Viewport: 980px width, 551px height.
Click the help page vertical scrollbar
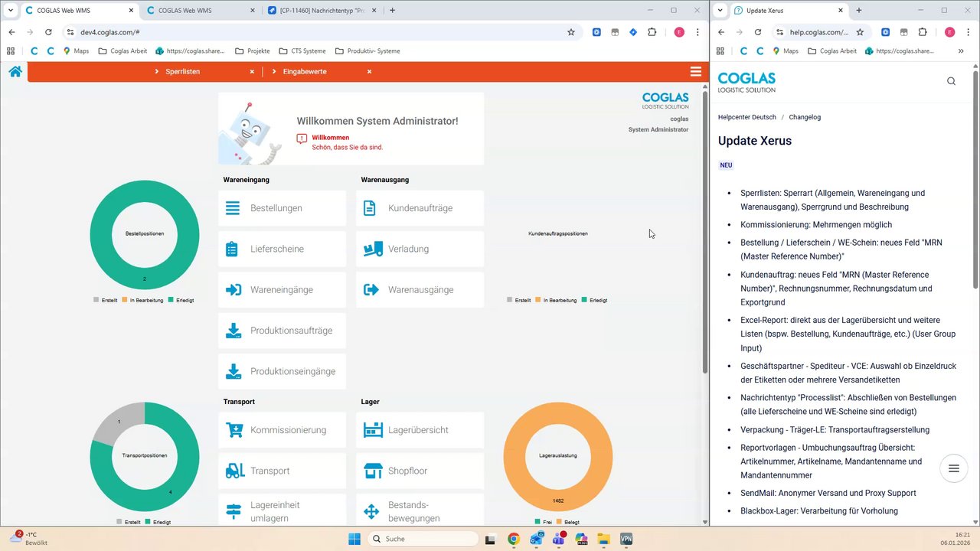click(x=975, y=179)
